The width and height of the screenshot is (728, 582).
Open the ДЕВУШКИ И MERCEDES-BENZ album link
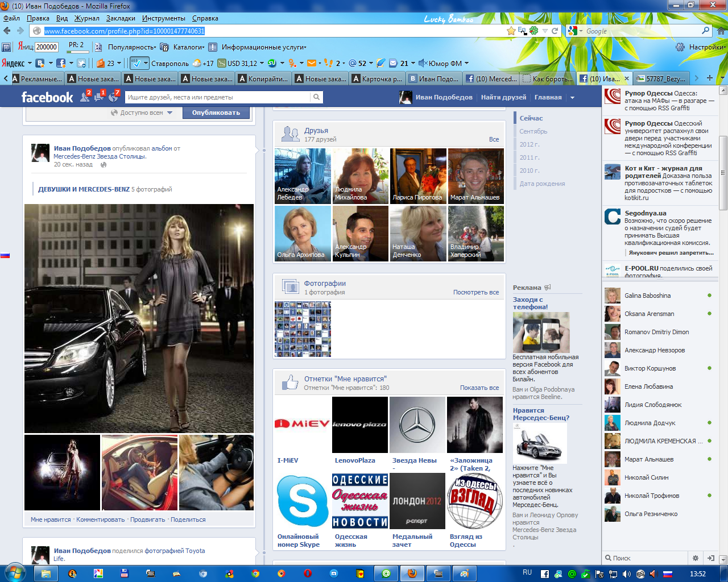click(x=84, y=189)
